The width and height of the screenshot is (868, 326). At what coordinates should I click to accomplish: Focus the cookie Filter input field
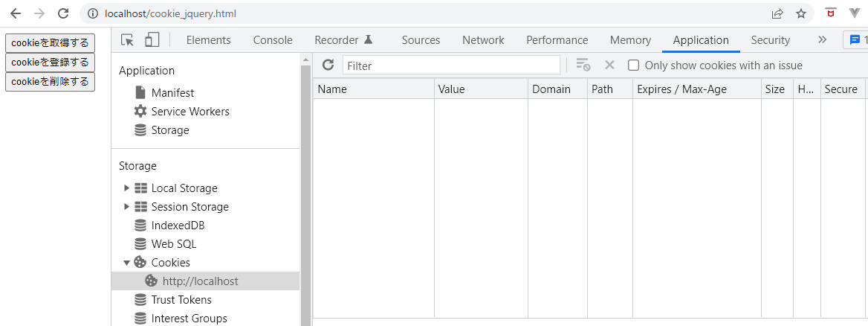(451, 65)
